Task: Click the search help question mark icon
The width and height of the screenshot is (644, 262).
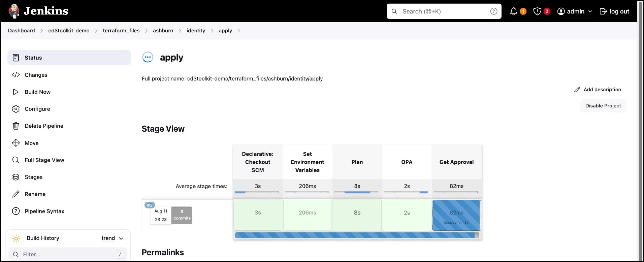Action: point(493,11)
